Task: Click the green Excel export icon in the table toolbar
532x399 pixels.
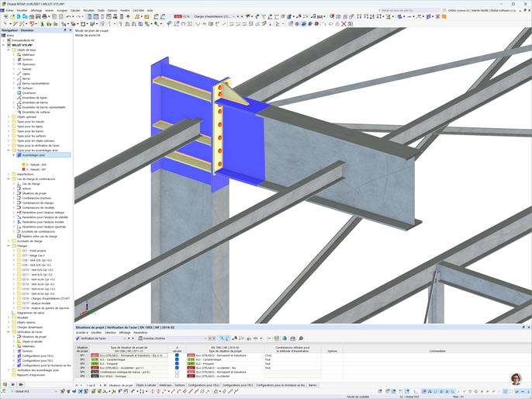Action: [277, 338]
